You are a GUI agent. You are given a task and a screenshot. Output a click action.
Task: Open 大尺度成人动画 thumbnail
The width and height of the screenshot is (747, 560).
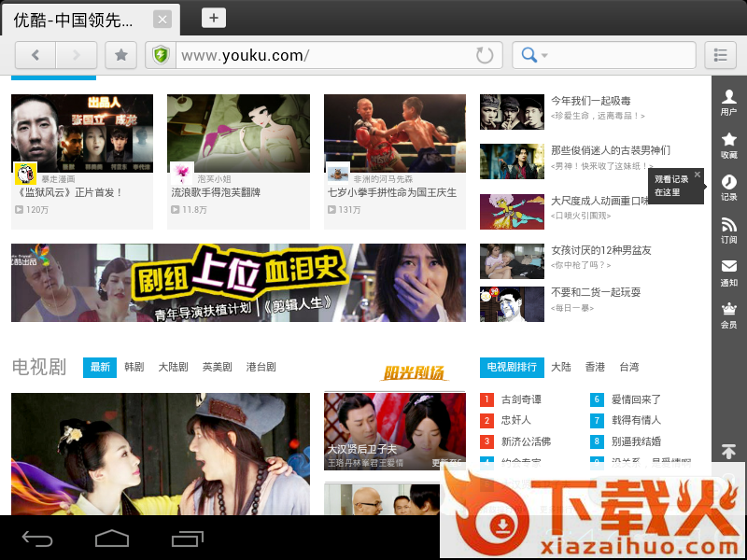pos(512,212)
